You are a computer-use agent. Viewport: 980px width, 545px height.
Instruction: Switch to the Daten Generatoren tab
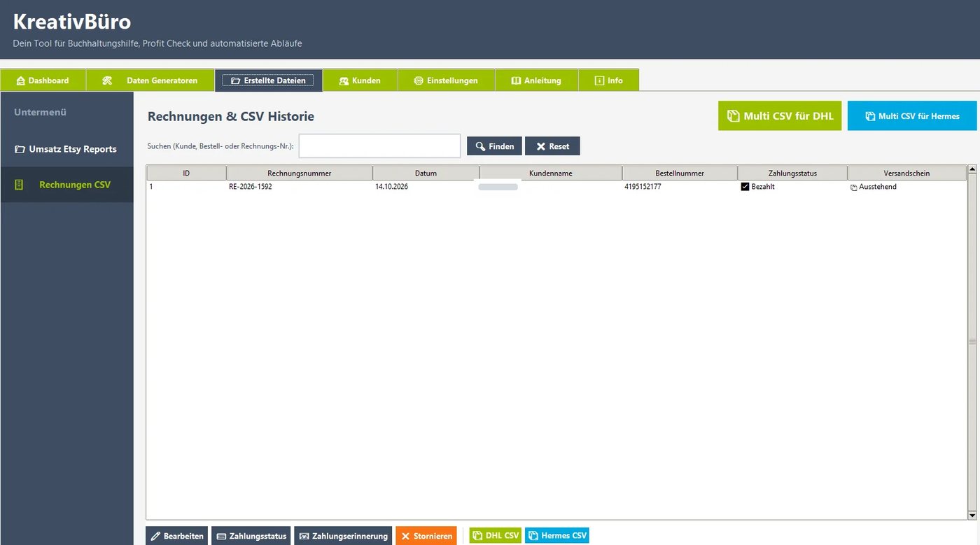click(x=150, y=80)
